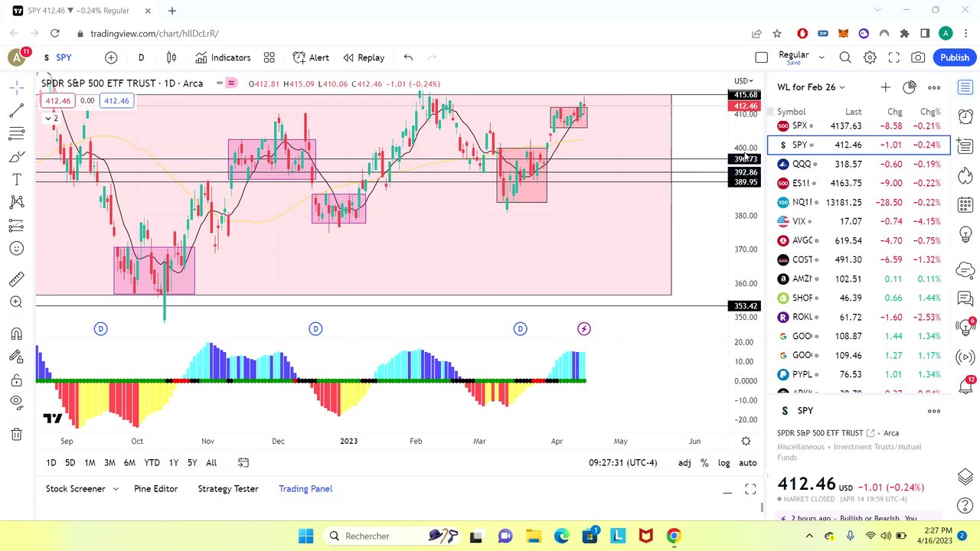This screenshot has height=551, width=980.
Task: Toggle lock all drawing tools
Action: click(x=16, y=380)
